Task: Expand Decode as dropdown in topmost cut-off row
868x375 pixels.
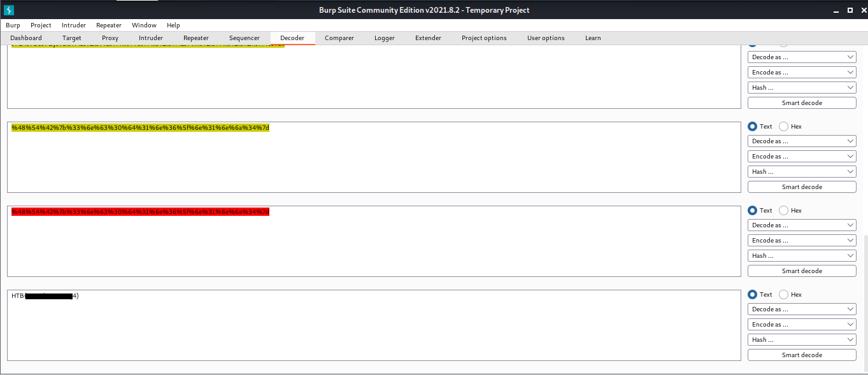Action: 802,57
